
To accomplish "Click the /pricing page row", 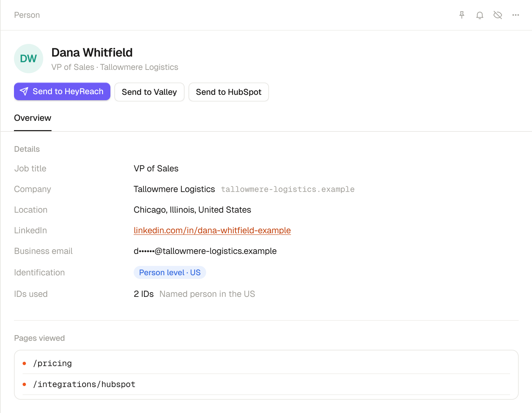I will (x=266, y=363).
